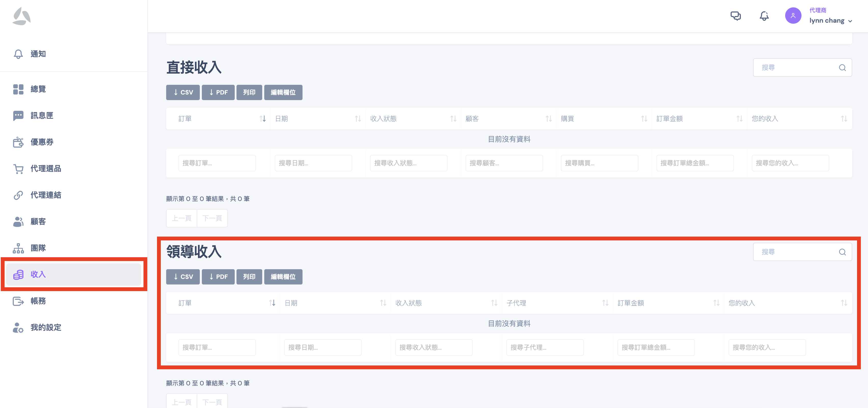
Task: Sort 領導收入 table by 子代理 column
Action: (x=605, y=303)
